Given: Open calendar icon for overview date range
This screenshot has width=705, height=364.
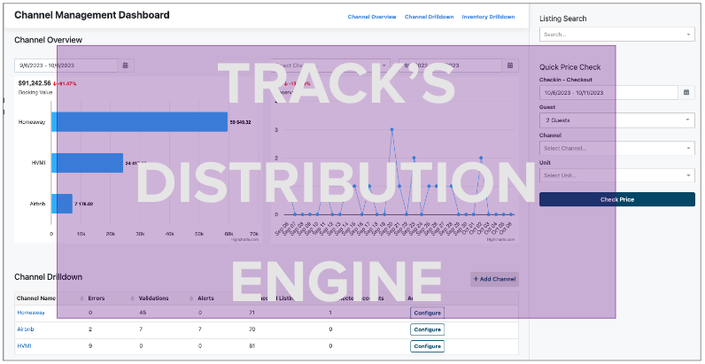Looking at the screenshot, I should (125, 66).
